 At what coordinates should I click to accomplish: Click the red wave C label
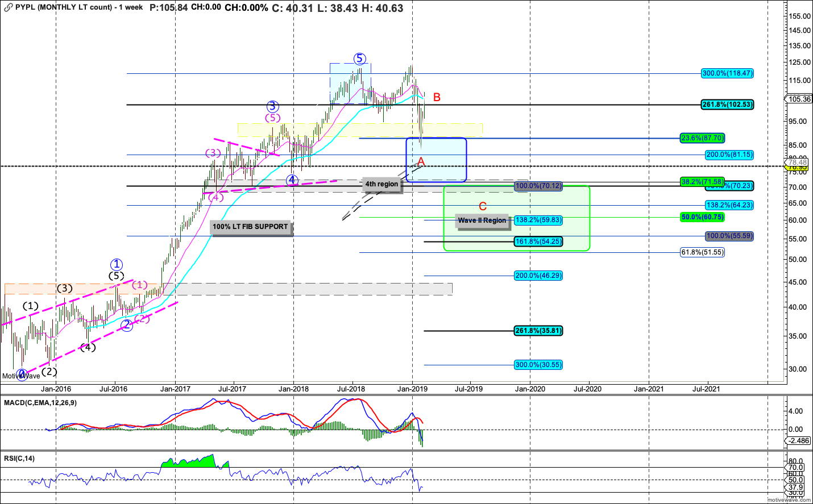click(x=483, y=206)
